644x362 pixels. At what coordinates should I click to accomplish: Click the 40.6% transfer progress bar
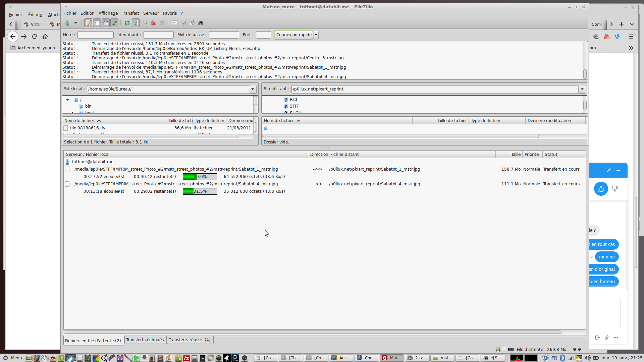pos(200,177)
